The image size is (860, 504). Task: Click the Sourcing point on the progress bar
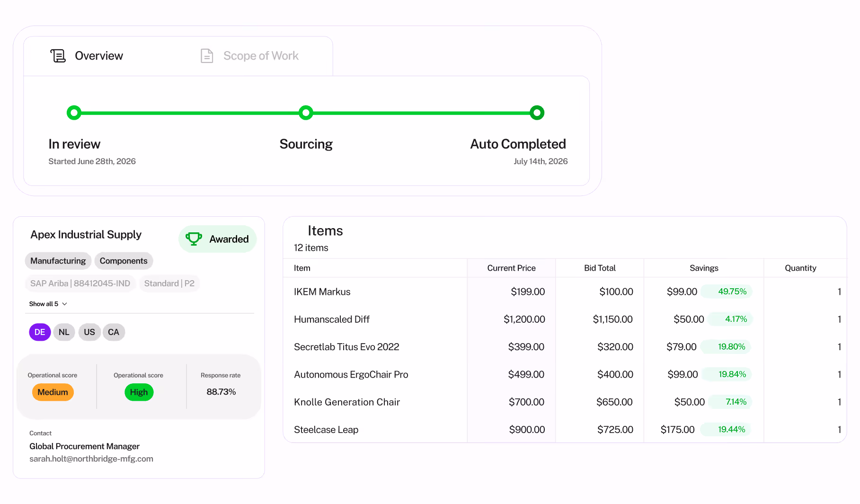coord(306,113)
